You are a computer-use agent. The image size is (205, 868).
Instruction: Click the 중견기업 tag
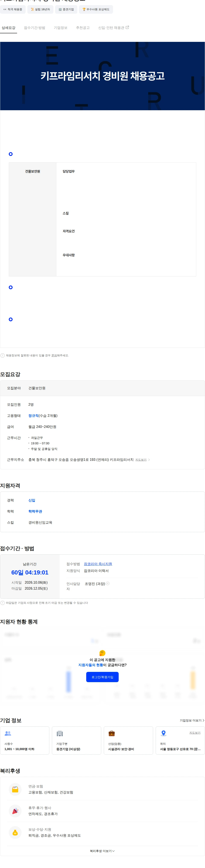coord(66,9)
